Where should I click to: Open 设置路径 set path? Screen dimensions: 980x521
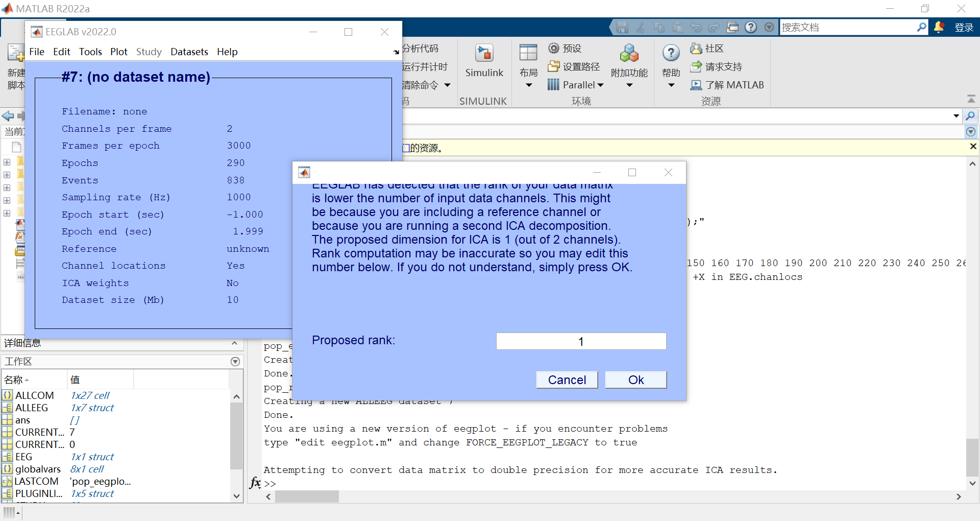pos(574,66)
